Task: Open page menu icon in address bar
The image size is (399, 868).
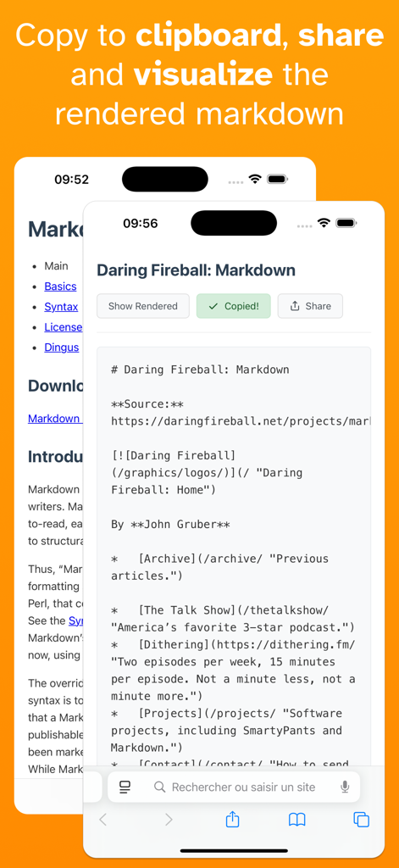Action: 125,787
